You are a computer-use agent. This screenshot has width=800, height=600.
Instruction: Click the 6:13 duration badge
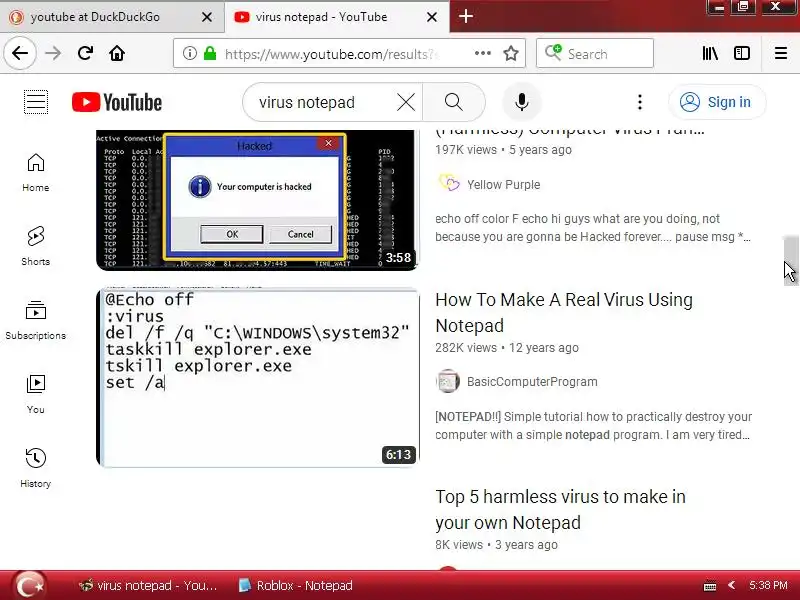point(398,454)
